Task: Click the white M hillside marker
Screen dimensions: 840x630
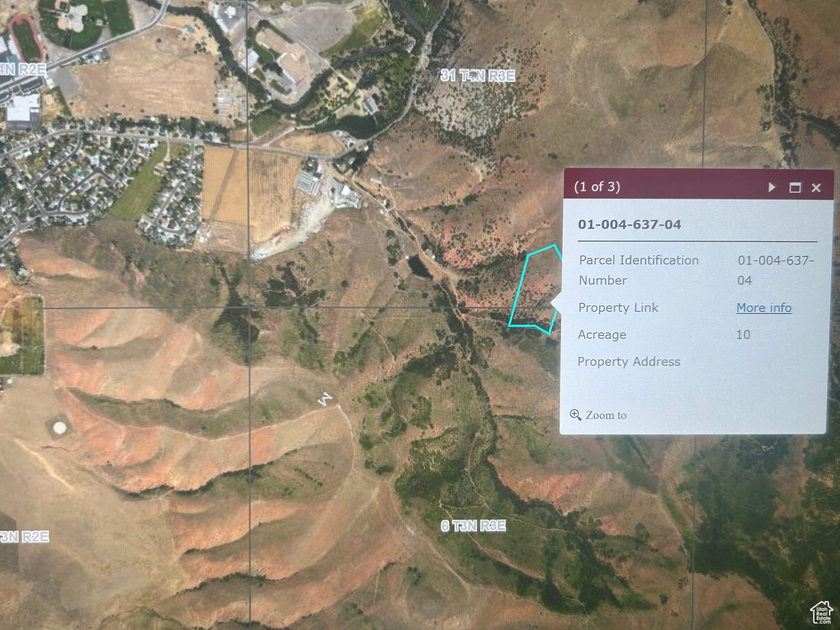Action: coord(325,399)
